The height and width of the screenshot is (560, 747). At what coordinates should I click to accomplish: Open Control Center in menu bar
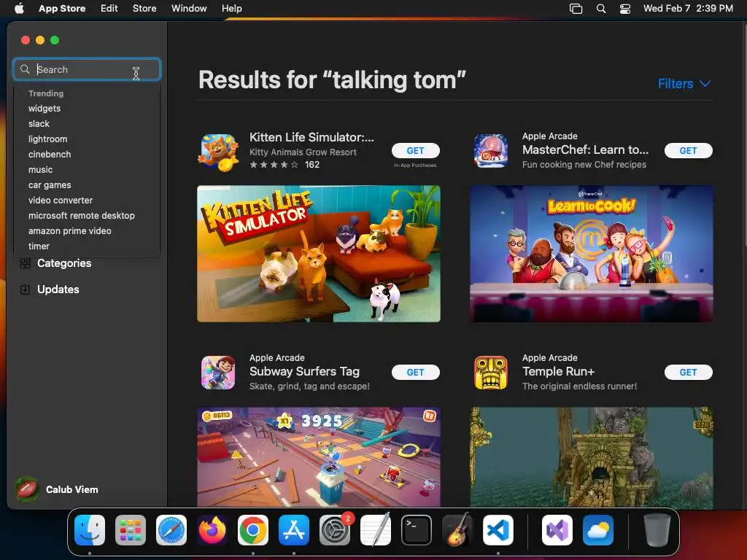[x=625, y=9]
